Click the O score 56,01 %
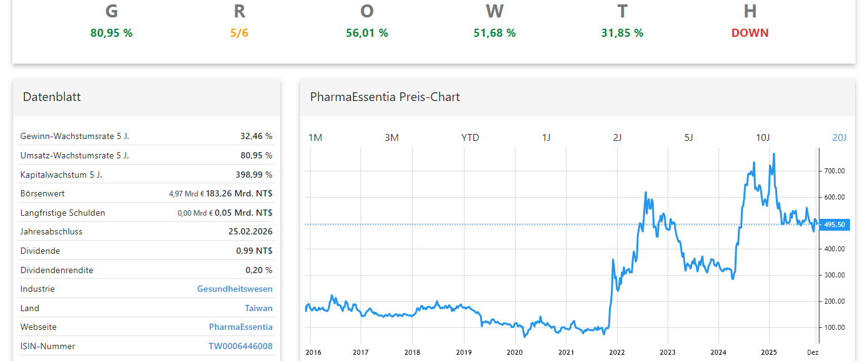Screen dimensions: 868x361 [x=367, y=33]
